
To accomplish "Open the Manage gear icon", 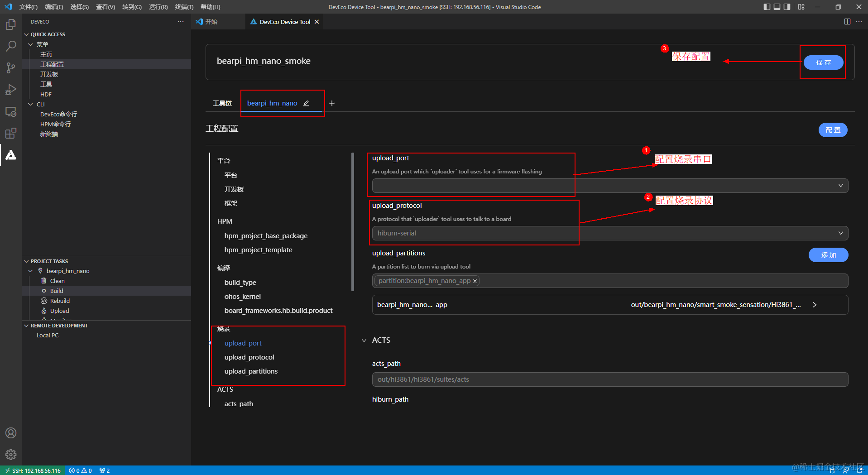I will point(11,455).
